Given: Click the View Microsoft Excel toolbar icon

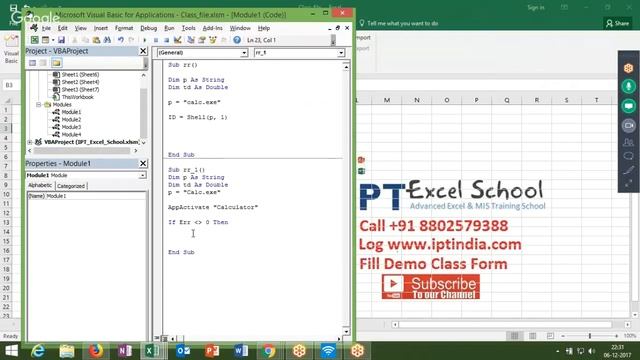Looking at the screenshot, I should 35,40.
